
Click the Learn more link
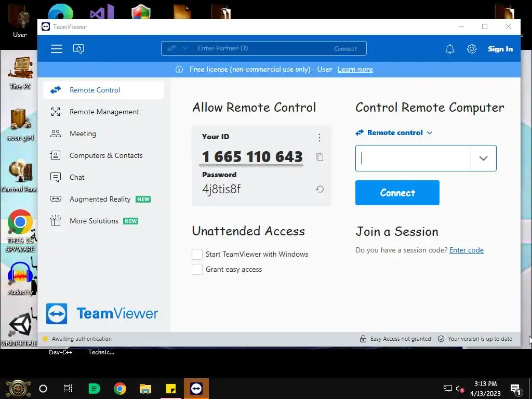click(355, 70)
